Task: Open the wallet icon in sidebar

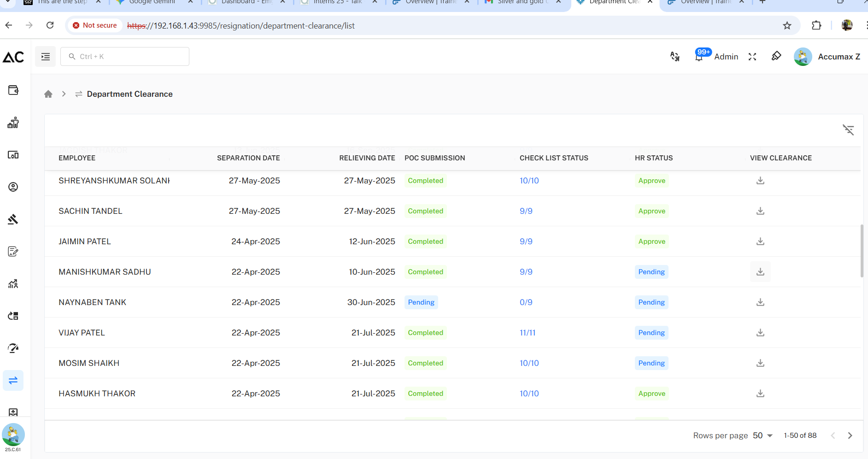Action: (13, 90)
